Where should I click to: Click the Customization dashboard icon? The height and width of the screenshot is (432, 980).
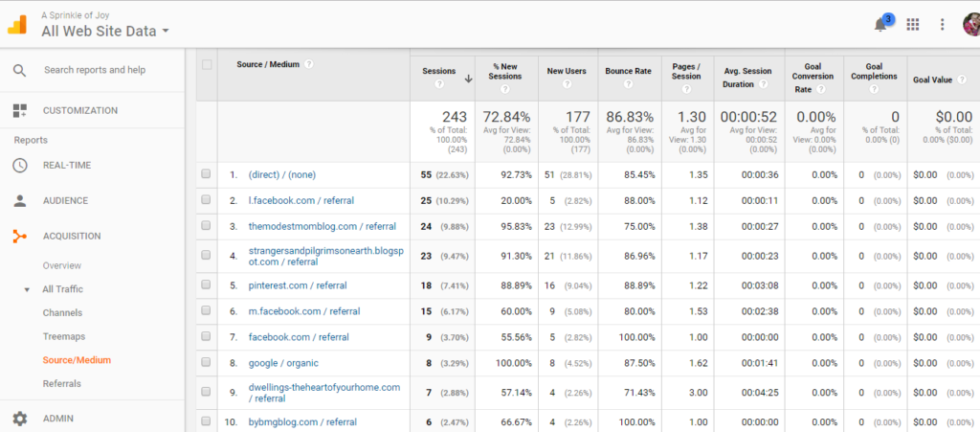(20, 110)
